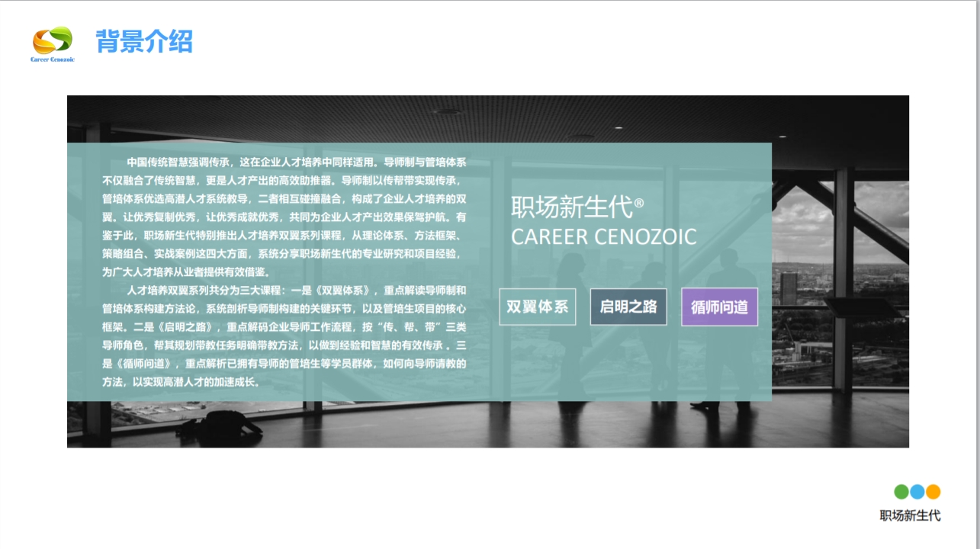Click the 背景介绍 slide title
The height and width of the screenshot is (549, 980).
click(x=144, y=42)
